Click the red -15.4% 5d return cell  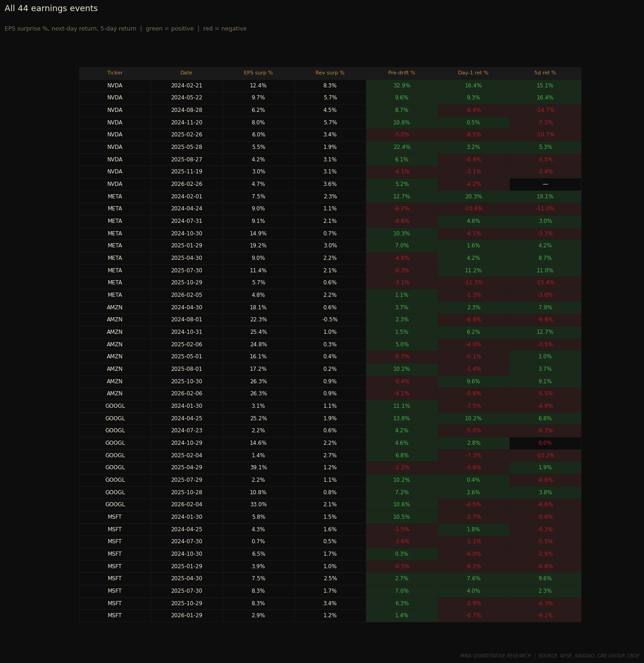pyautogui.click(x=545, y=283)
